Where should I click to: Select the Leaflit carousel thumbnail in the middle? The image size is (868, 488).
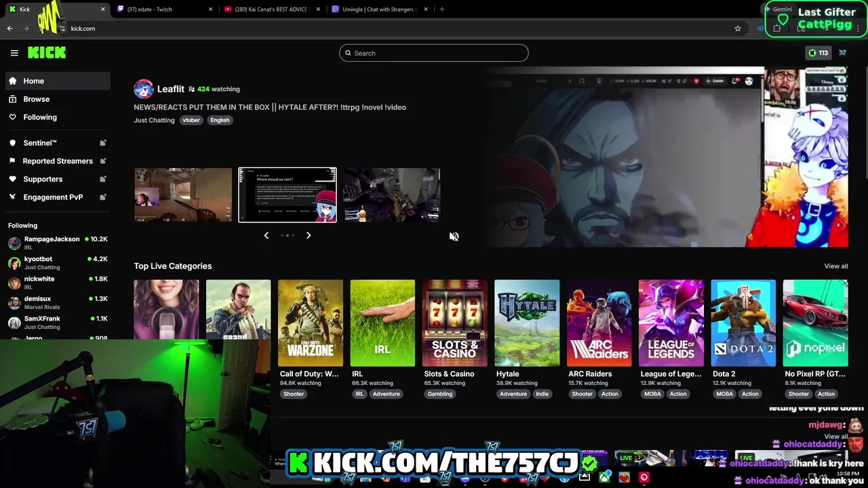[288, 195]
